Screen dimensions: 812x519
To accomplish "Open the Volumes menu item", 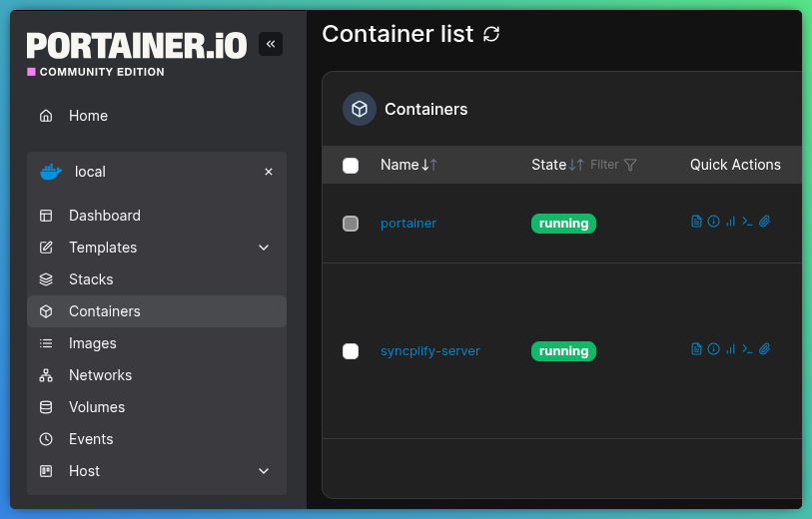I will click(x=157, y=407).
